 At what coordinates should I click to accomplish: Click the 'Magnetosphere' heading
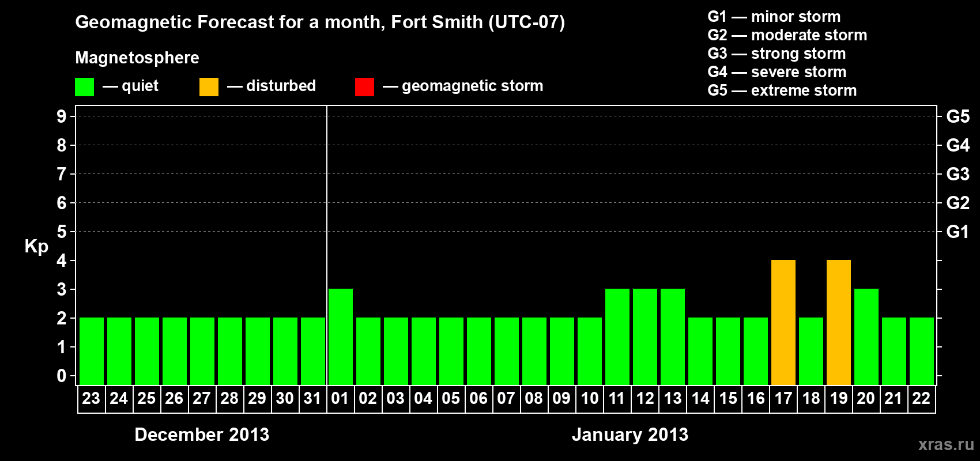137,58
